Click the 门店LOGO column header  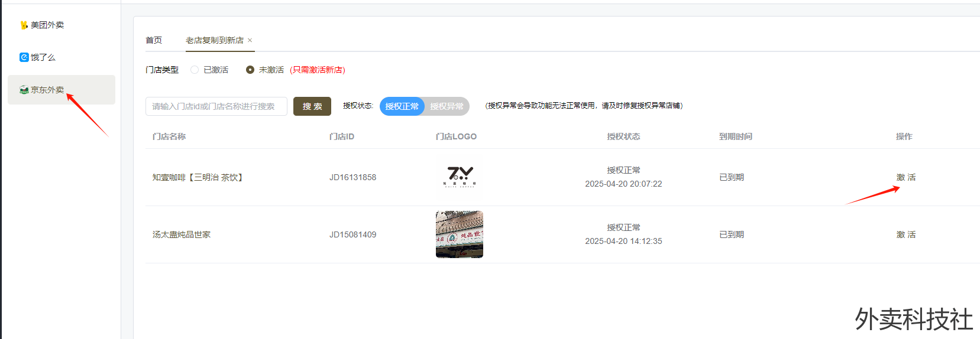pos(456,136)
